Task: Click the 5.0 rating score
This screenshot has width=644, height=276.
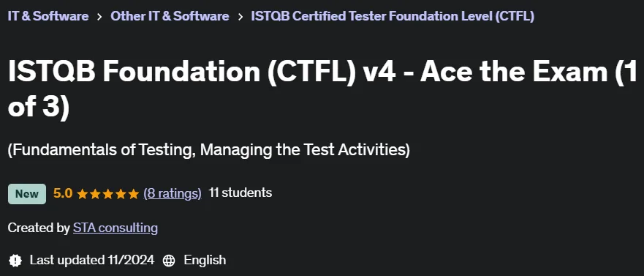Action: [x=63, y=193]
